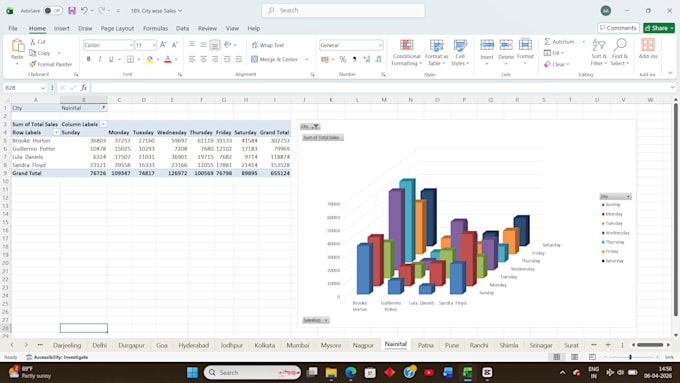
Task: Click the Comma Style icon
Action: pyautogui.click(x=354, y=59)
